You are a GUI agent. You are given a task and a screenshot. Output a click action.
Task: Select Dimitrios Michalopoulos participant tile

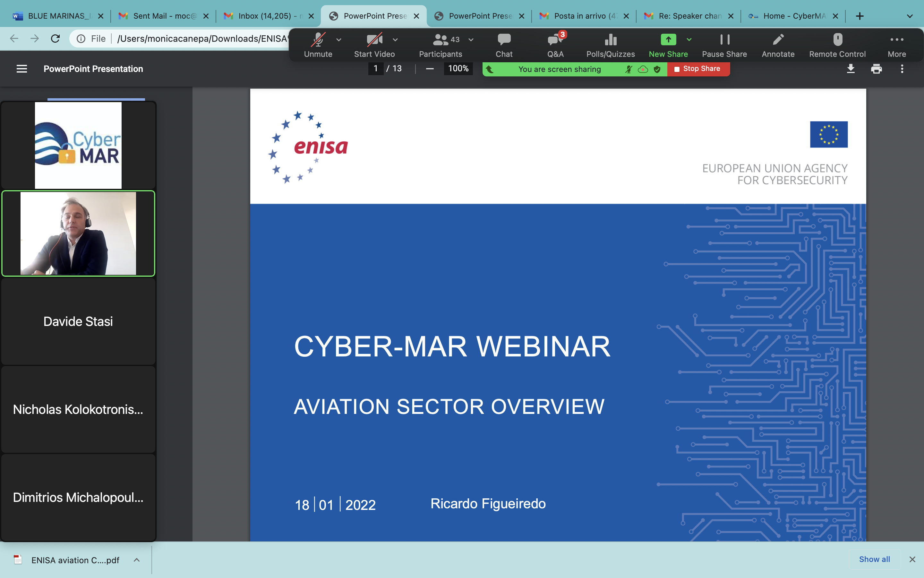click(x=78, y=497)
